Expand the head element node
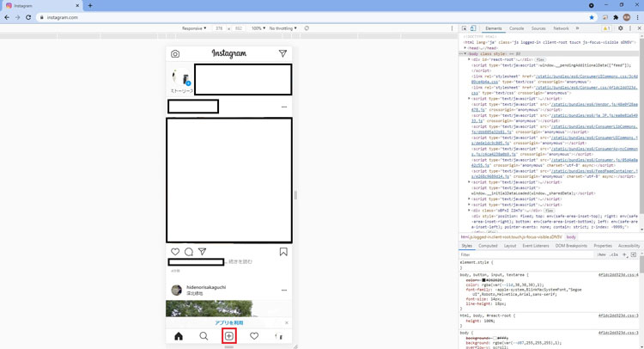Image resolution: width=644 pixels, height=349 pixels. click(x=465, y=48)
